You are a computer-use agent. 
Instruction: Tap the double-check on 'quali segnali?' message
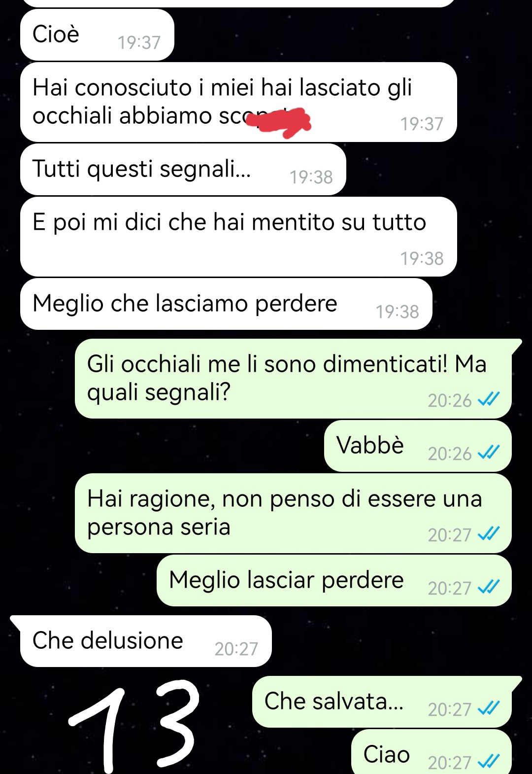489,399
